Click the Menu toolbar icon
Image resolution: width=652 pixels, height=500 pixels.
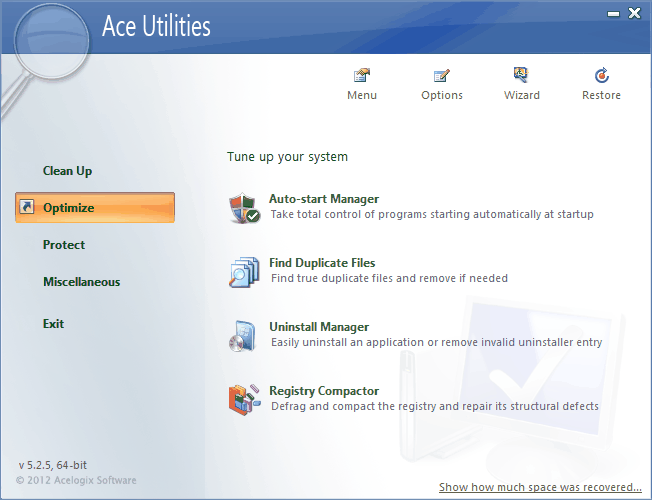(x=361, y=76)
